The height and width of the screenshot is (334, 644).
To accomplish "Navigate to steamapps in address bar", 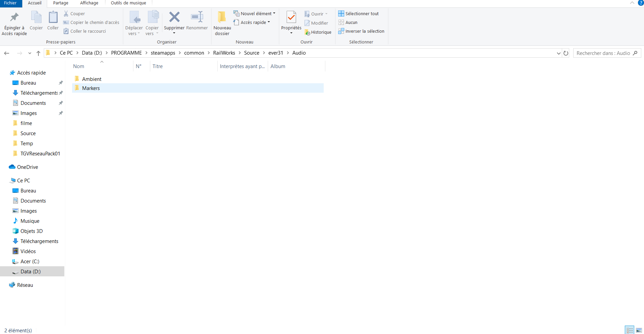I will pyautogui.click(x=163, y=53).
